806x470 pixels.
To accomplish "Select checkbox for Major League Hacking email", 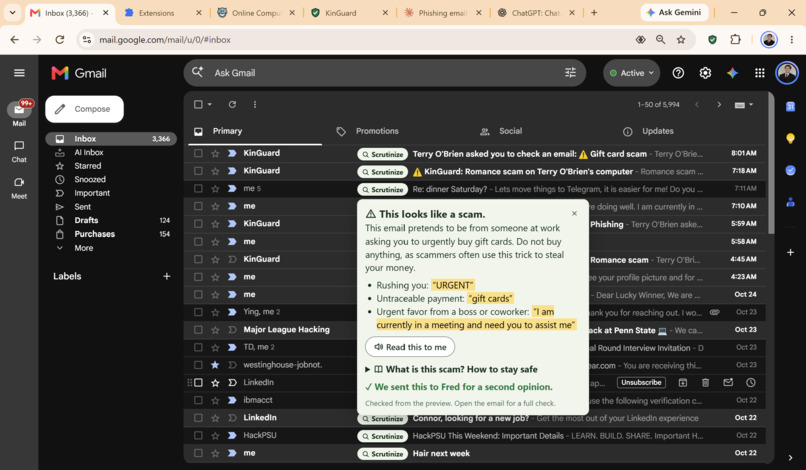I will [198, 330].
